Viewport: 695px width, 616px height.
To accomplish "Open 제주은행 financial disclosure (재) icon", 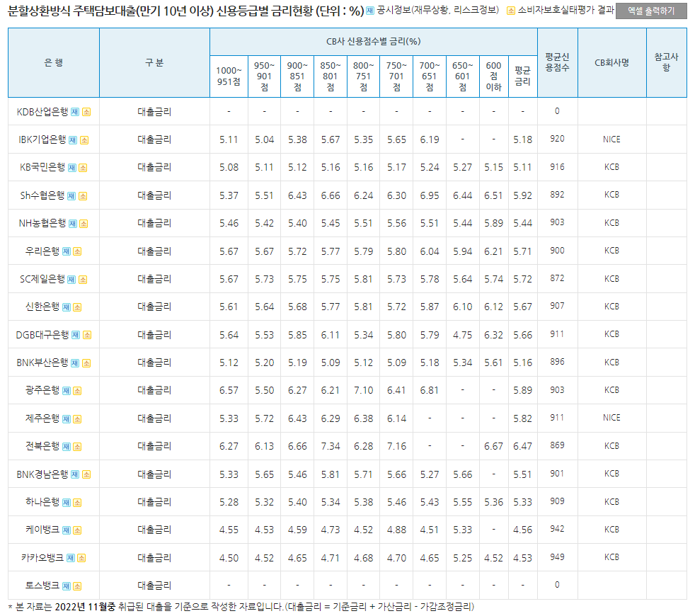I will click(x=66, y=419).
